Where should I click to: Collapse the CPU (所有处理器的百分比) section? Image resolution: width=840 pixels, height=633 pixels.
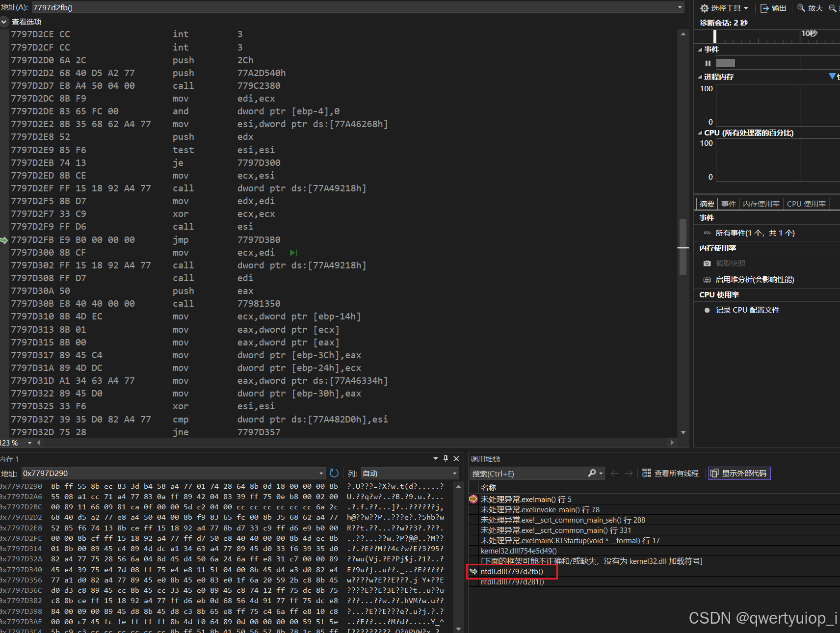(700, 133)
